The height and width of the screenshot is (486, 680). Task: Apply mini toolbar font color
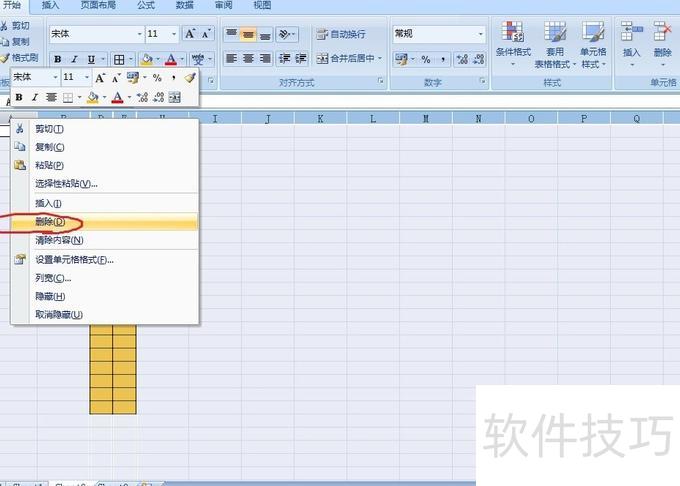tap(117, 98)
